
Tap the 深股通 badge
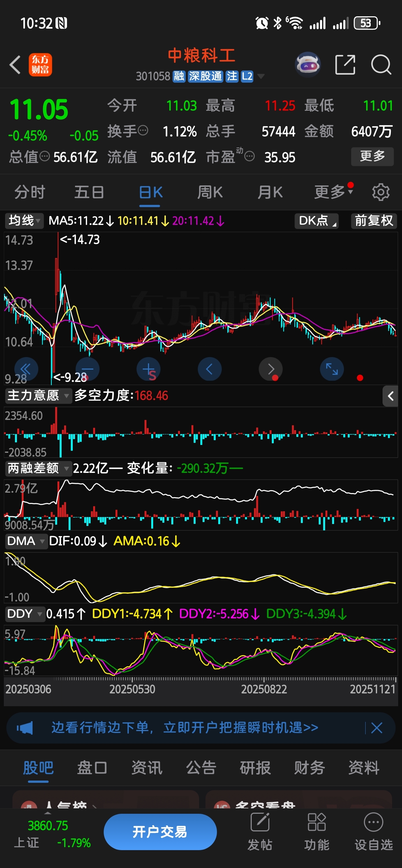click(205, 76)
